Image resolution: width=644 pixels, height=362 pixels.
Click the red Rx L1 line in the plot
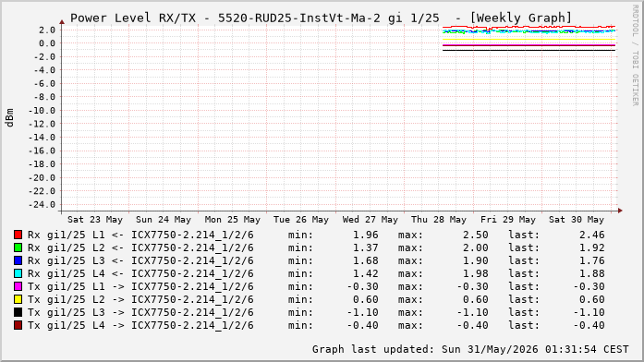pos(529,28)
